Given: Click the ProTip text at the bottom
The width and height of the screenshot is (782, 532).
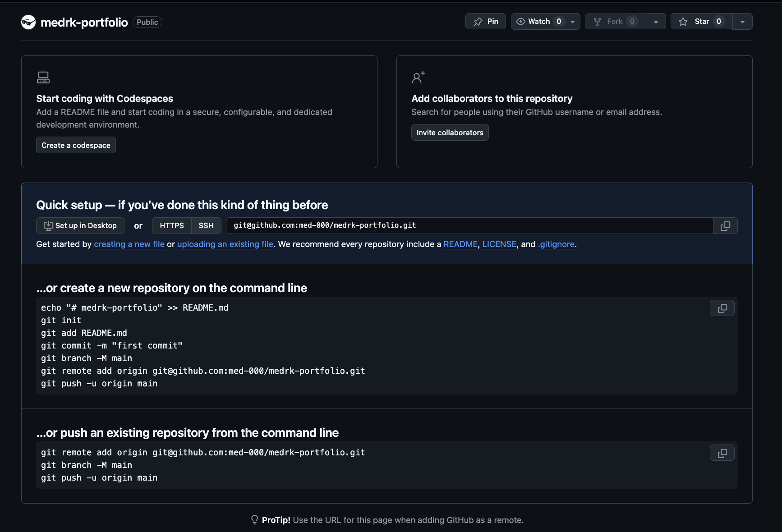Looking at the screenshot, I should [393, 520].
